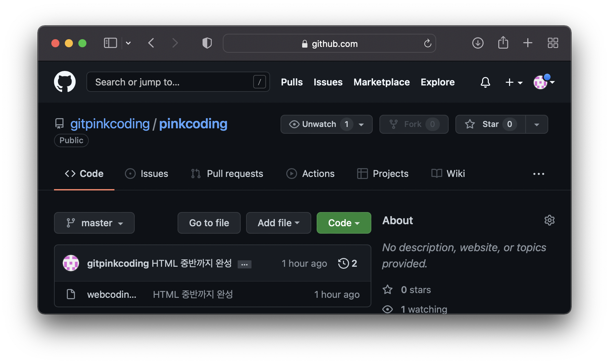
Task: Open the privacy report shield icon
Action: [207, 43]
